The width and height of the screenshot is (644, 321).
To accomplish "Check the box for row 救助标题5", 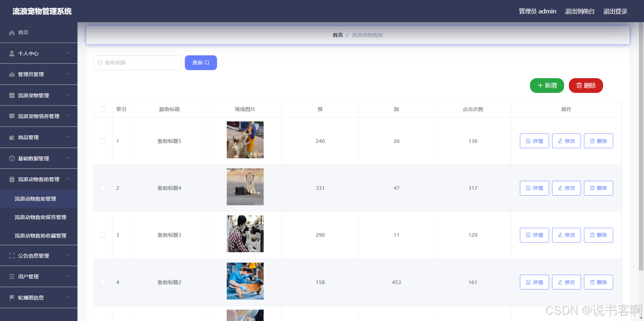I will click(103, 141).
